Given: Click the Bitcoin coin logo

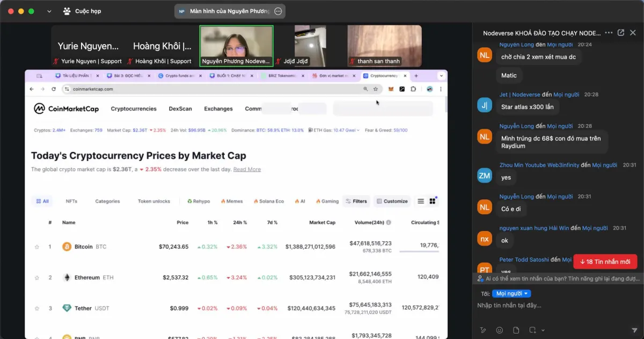Looking at the screenshot, I should coord(67,247).
